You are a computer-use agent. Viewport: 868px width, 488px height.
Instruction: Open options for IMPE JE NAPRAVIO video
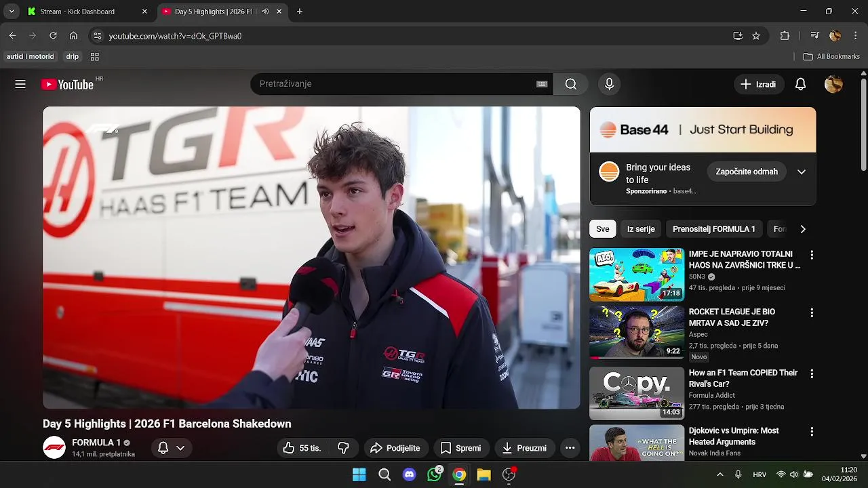click(x=811, y=255)
